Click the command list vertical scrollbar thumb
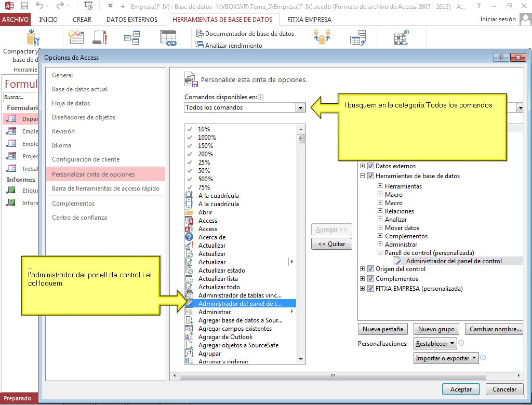Viewport: 532px width, 405px height. [x=301, y=139]
